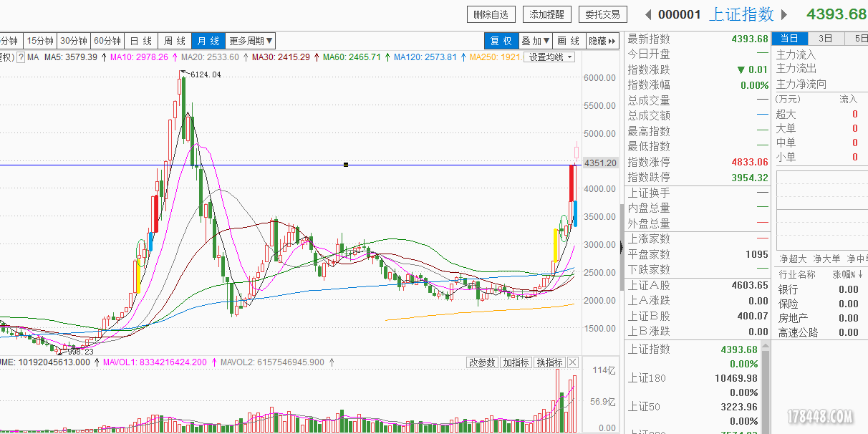Switch to 60分钟 chart period
This screenshot has width=868, height=434.
pos(108,41)
